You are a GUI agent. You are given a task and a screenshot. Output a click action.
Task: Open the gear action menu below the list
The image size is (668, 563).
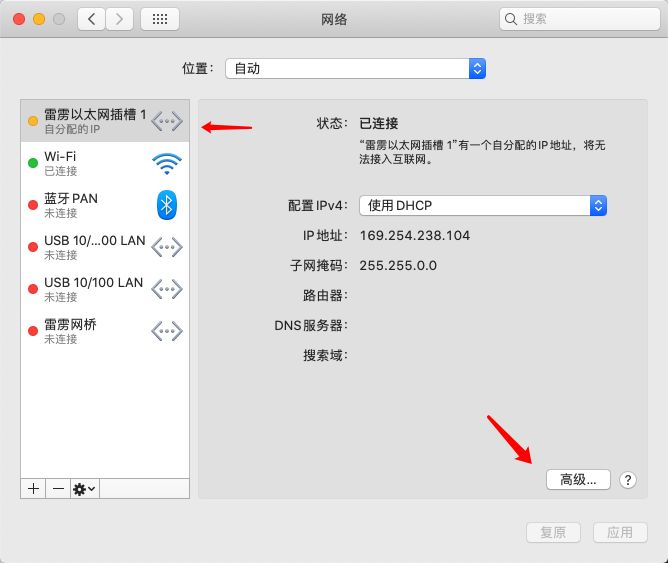click(x=84, y=488)
